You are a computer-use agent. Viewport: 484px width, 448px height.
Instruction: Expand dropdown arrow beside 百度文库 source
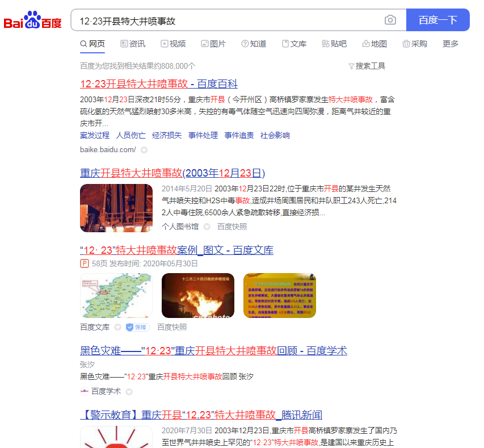coord(117,327)
